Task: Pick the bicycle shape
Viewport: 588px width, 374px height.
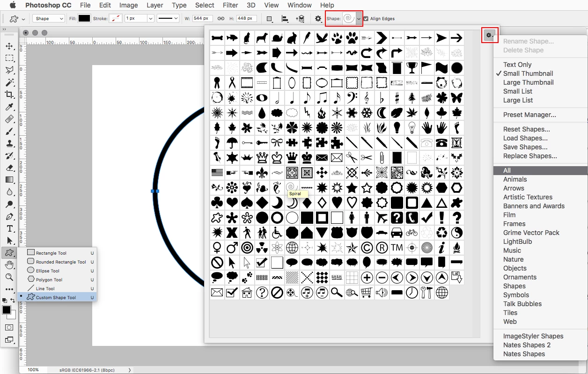Action: click(x=412, y=233)
